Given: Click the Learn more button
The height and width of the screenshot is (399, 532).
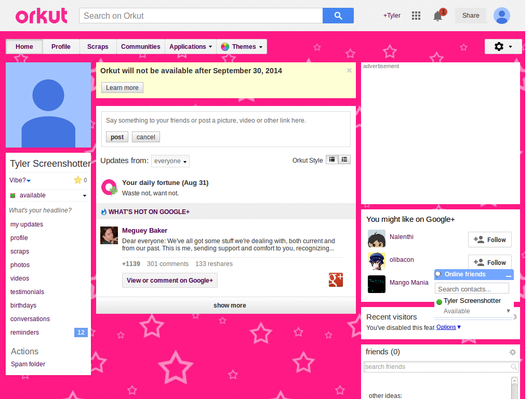Looking at the screenshot, I should coord(122,87).
